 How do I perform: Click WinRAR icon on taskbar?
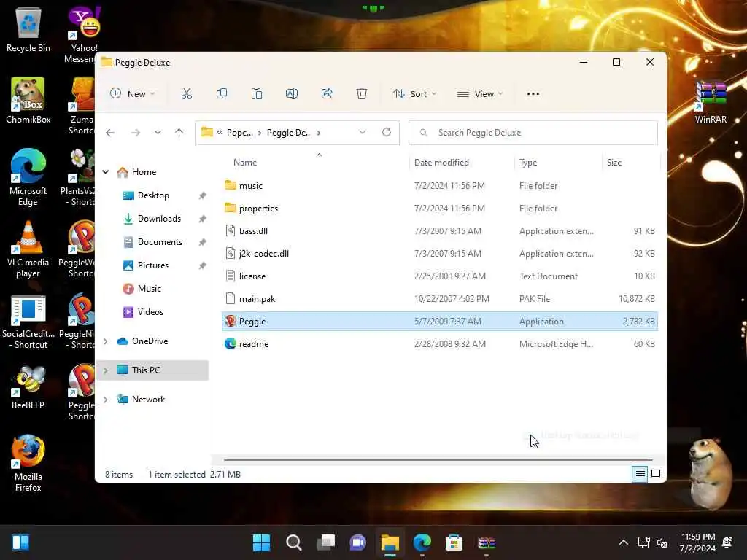[487, 542]
